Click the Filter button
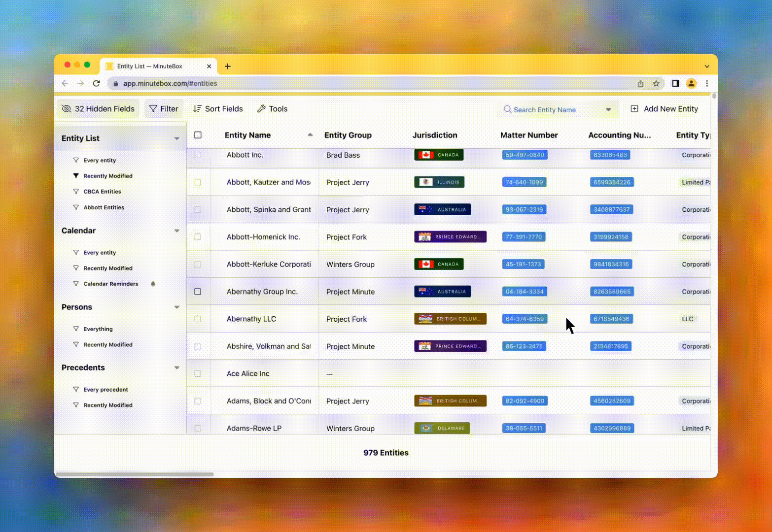This screenshot has height=532, width=772. (x=164, y=109)
